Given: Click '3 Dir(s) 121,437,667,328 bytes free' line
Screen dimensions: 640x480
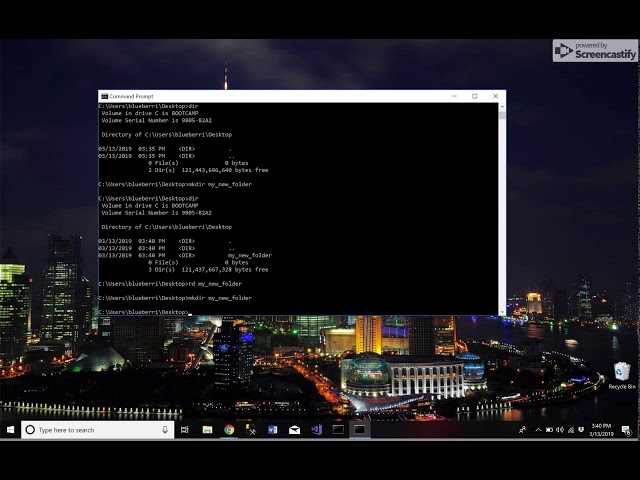Looking at the screenshot, I should click(x=208, y=270).
